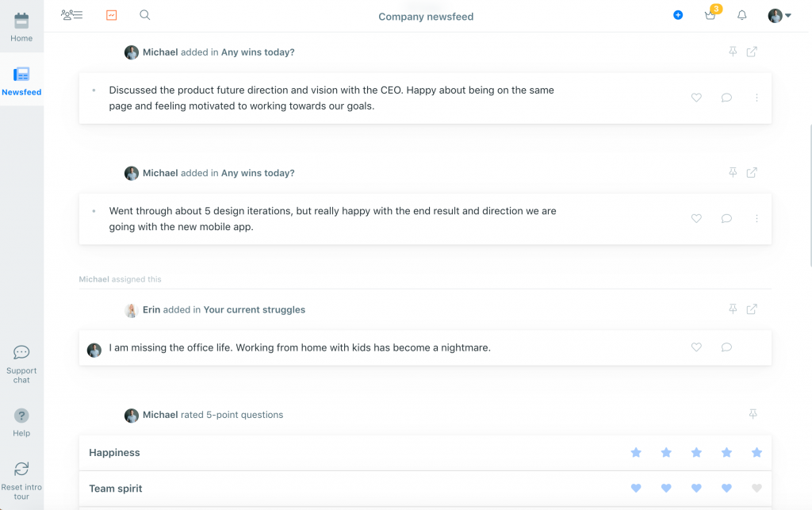
Task: Click the third Team spirit heart
Action: click(x=696, y=488)
